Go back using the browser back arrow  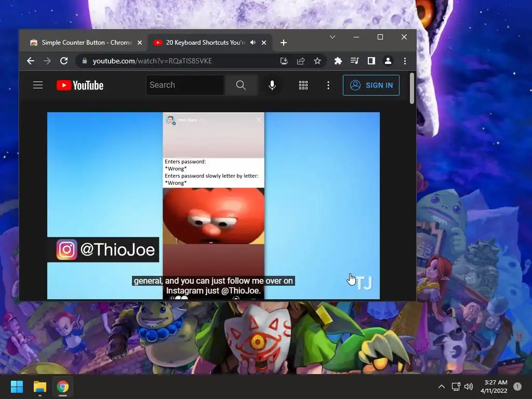(31, 61)
